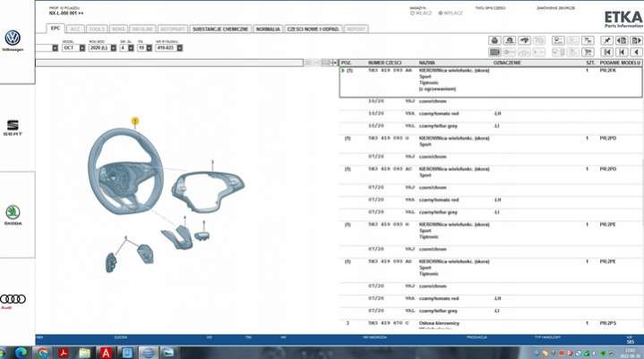Click position marker 1 on steering wheel diagram
The width and height of the screenshot is (644, 359).
pyautogui.click(x=134, y=119)
